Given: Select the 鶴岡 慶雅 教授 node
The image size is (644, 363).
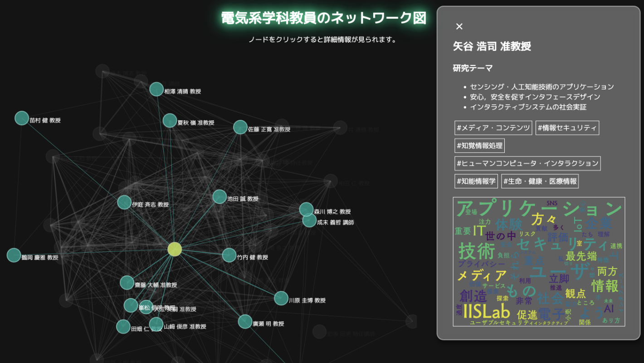Looking at the screenshot, I should (14, 255).
